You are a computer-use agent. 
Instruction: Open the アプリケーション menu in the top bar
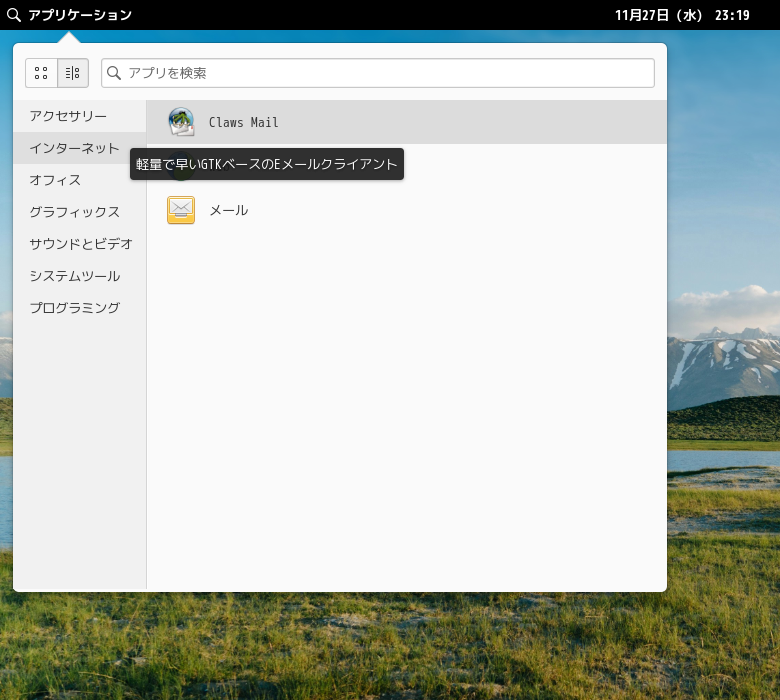[x=79, y=15]
